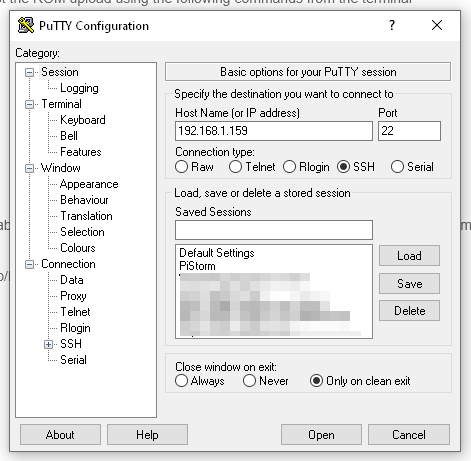
Task: Click the About button
Action: coord(60,435)
